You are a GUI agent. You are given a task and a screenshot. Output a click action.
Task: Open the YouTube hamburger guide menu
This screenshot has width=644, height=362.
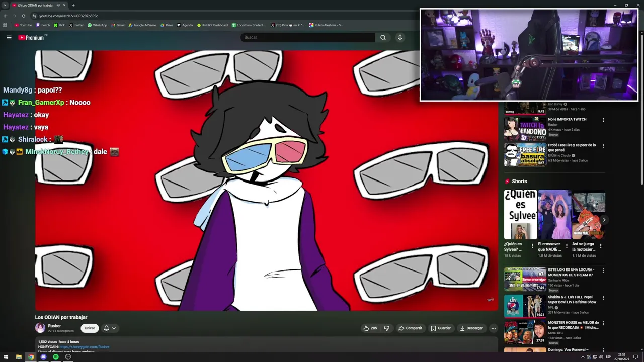point(9,37)
